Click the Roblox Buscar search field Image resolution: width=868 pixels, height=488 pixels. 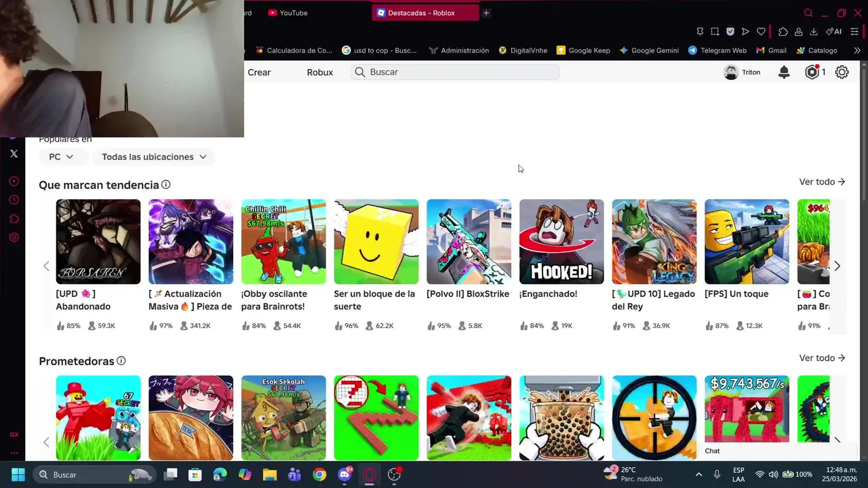[x=455, y=72]
